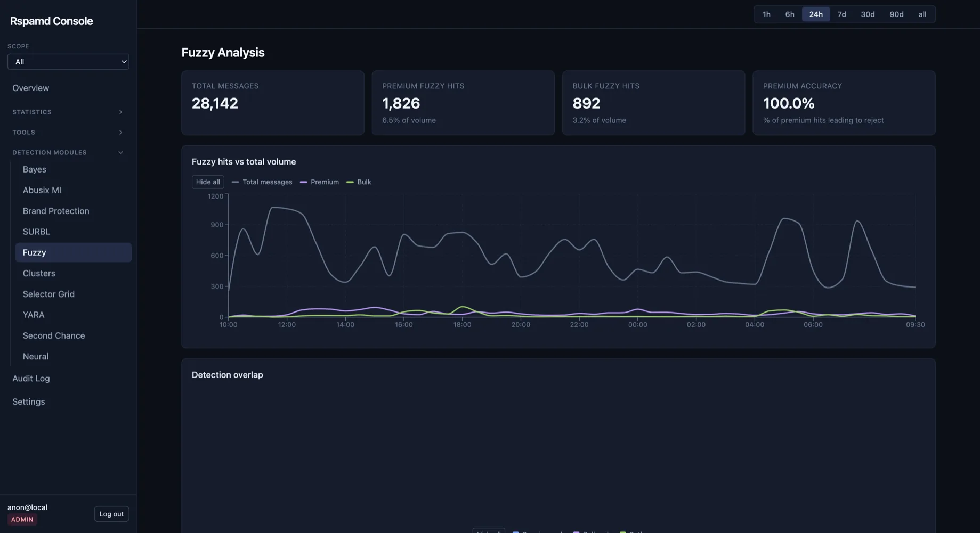Open the YARA module
The image size is (980, 533).
[34, 315]
